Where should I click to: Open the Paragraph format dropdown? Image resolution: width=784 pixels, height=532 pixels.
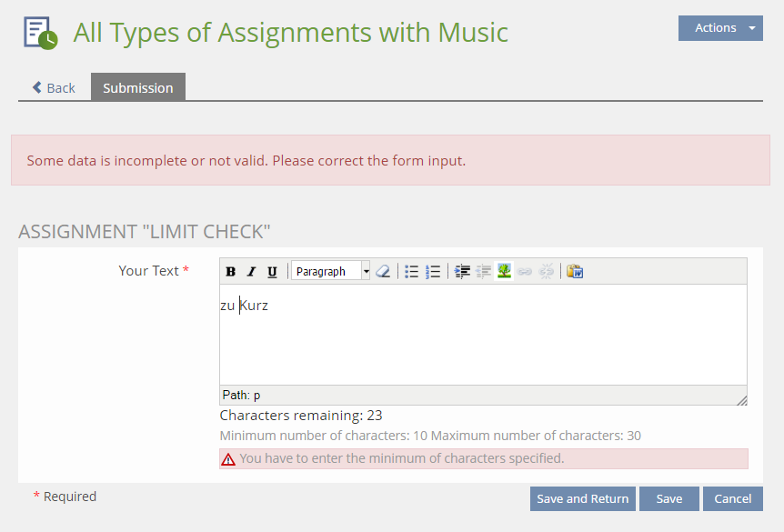click(x=331, y=271)
